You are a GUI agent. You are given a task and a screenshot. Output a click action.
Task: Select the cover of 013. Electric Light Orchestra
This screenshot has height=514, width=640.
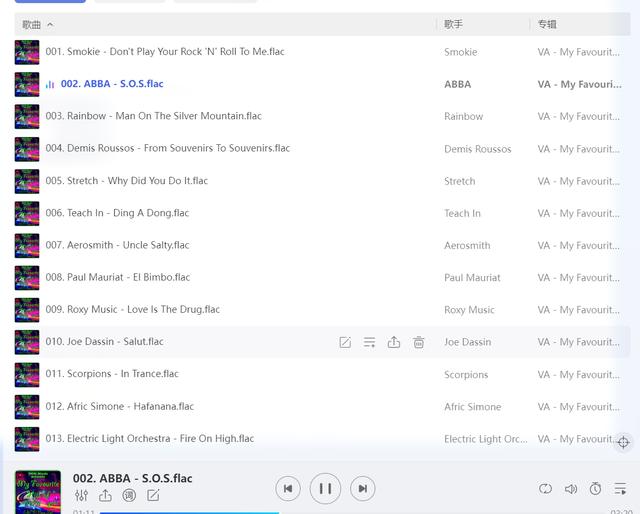[27, 439]
